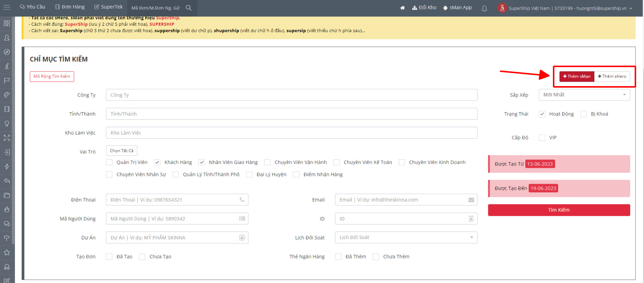Open the Lịch Đối Soát dropdown
This screenshot has width=644, height=283.
click(406, 238)
